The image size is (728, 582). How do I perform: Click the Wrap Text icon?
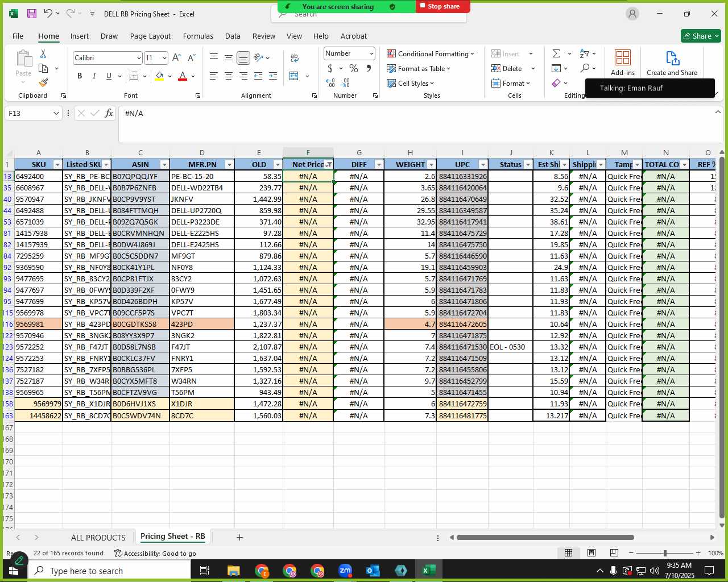click(295, 57)
